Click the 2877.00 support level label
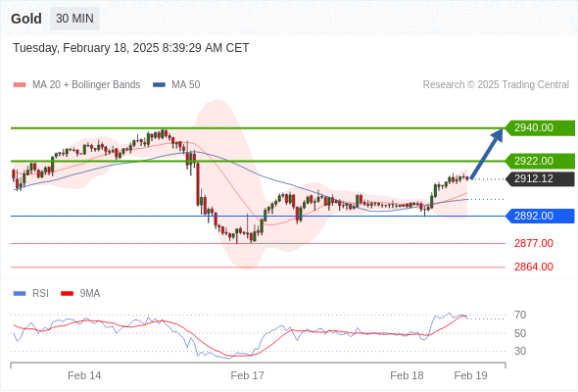 534,243
